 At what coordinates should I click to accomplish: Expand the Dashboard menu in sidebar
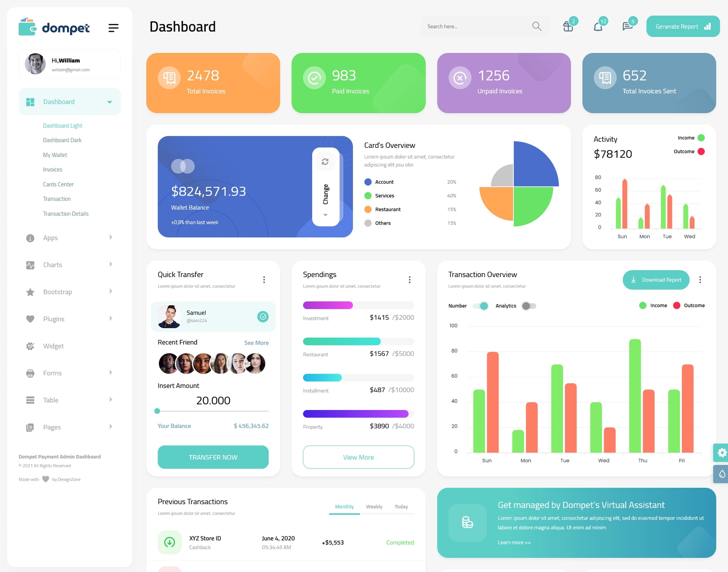pos(109,102)
